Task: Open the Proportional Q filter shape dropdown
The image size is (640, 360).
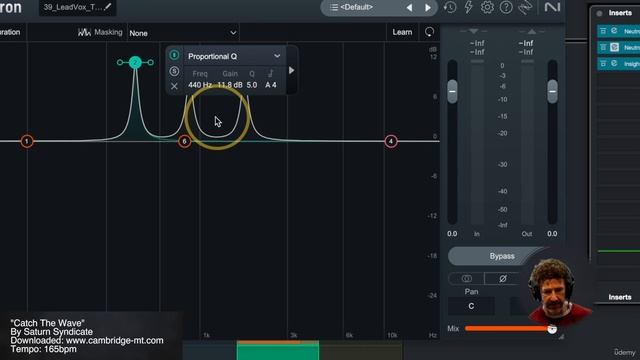Action: [234, 56]
